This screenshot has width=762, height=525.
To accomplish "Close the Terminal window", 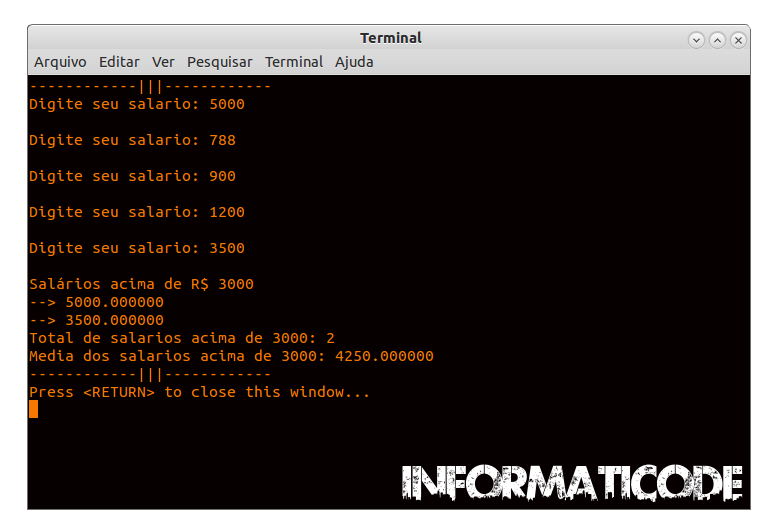I will 738,40.
